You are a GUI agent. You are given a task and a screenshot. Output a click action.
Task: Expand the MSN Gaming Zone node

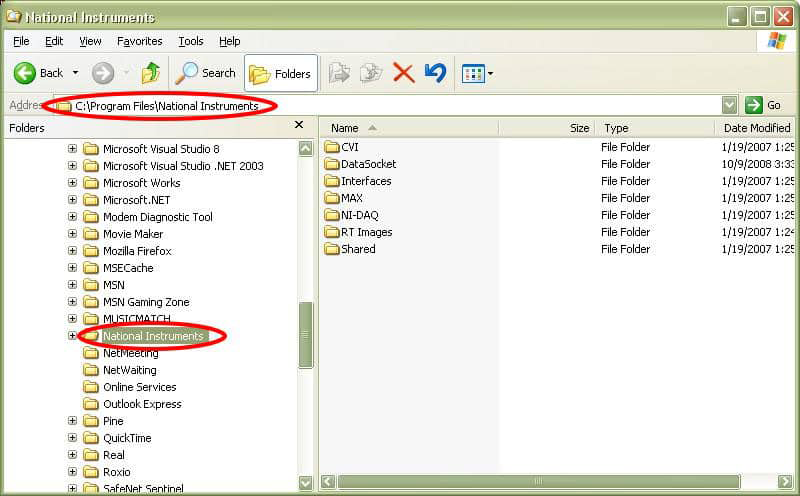pos(72,302)
